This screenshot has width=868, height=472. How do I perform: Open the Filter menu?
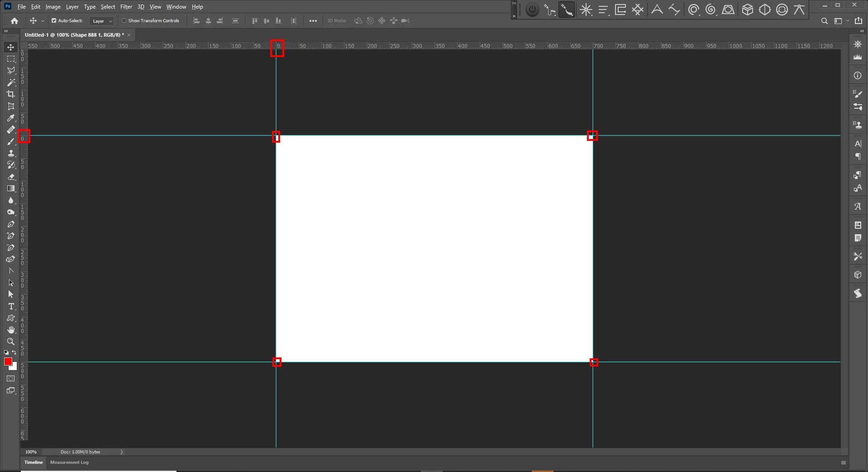coord(126,7)
